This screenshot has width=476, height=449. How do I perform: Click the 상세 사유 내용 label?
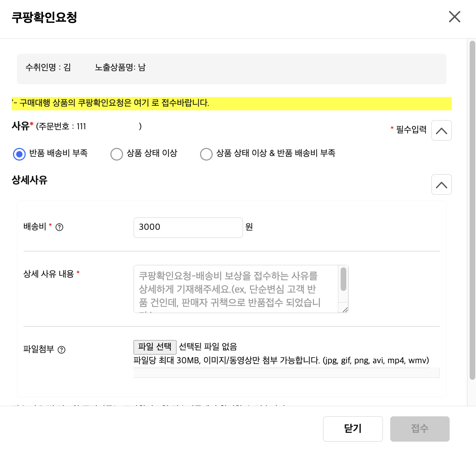[x=49, y=274]
